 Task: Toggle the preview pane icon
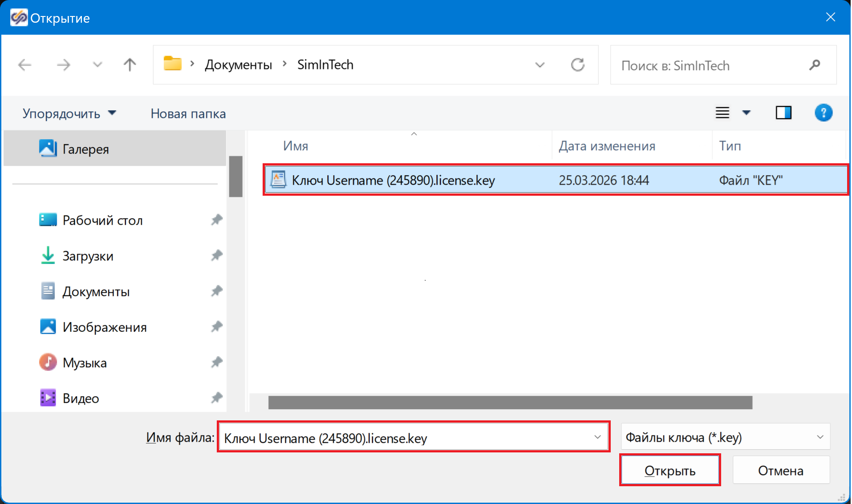point(783,113)
